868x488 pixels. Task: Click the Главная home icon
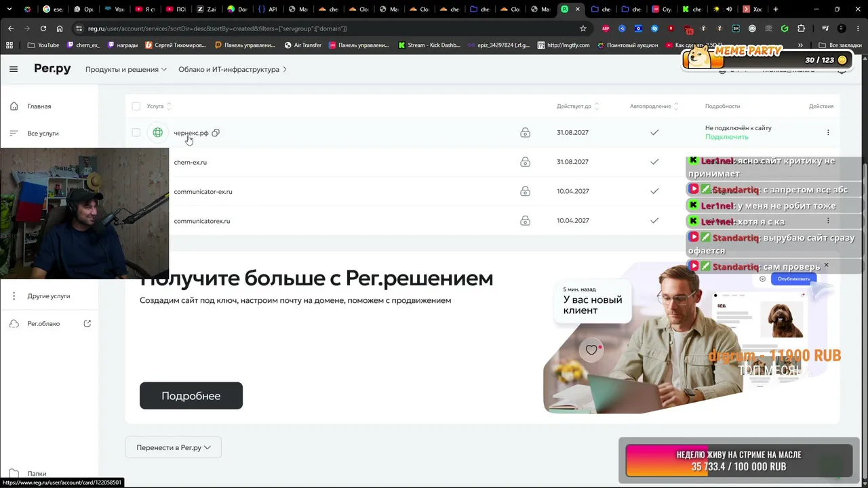click(x=14, y=106)
